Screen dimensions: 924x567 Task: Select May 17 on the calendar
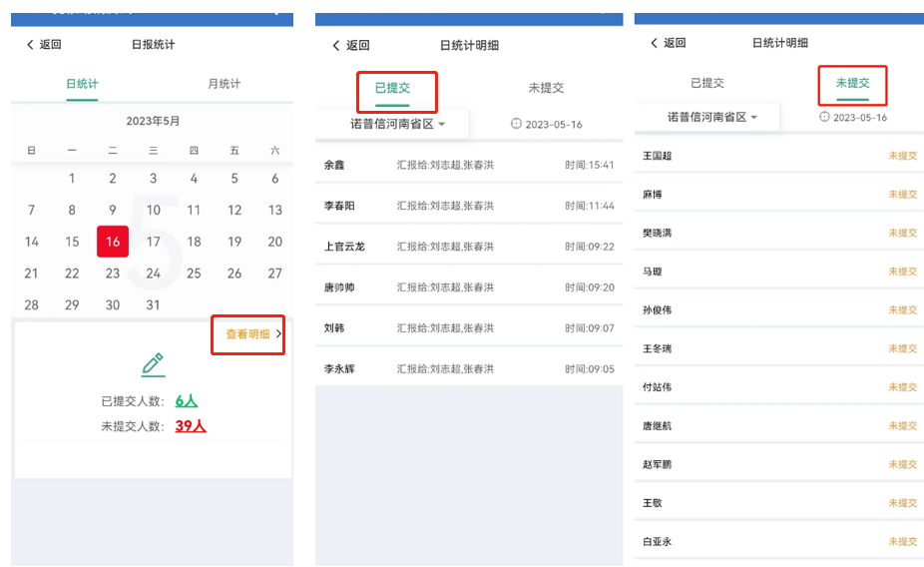[x=154, y=242]
